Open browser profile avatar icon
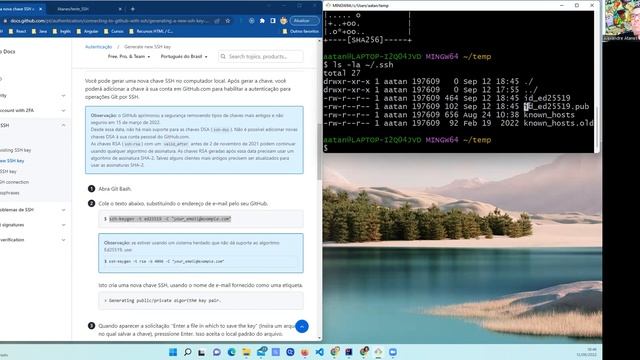Viewport: 640px width, 360px height. click(283, 21)
